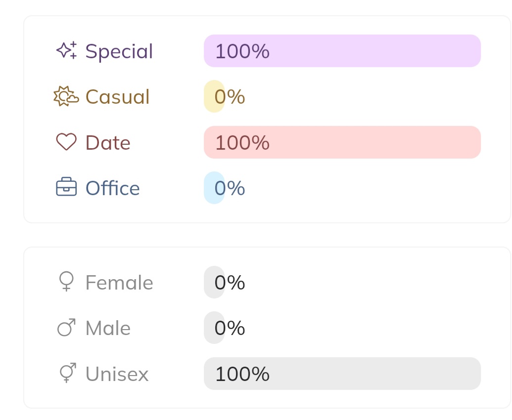Click the Office briefcase icon
The width and height of the screenshot is (512, 420).
(66, 187)
